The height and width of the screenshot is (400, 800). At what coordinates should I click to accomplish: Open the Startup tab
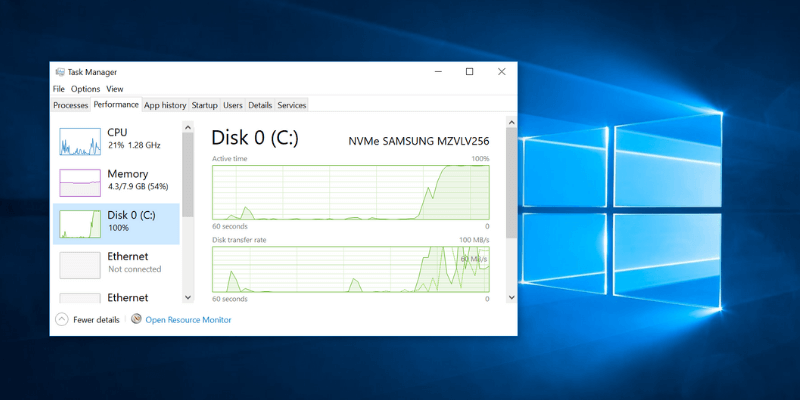(x=205, y=106)
